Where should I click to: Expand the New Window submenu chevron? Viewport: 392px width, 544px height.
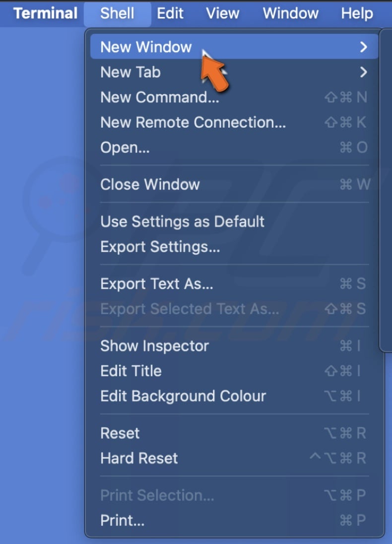tap(364, 47)
